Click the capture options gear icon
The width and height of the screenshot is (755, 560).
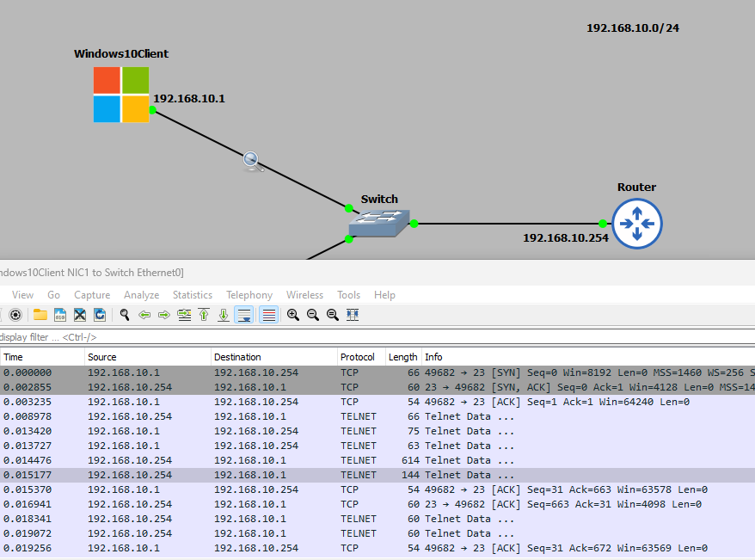tap(15, 315)
